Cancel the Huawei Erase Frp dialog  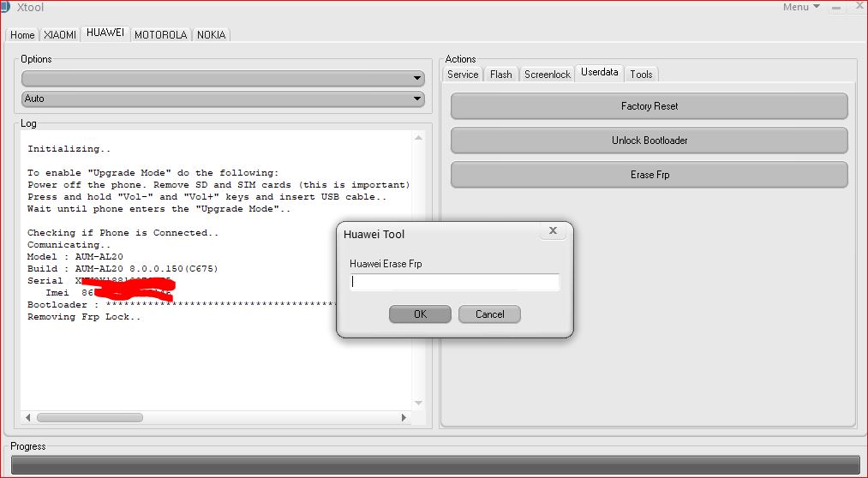pyautogui.click(x=489, y=314)
